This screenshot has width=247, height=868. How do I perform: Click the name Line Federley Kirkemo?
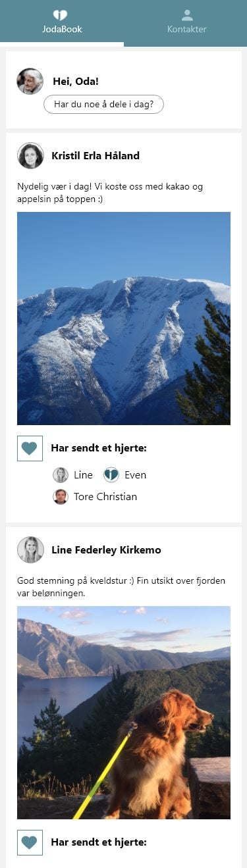pos(106,550)
